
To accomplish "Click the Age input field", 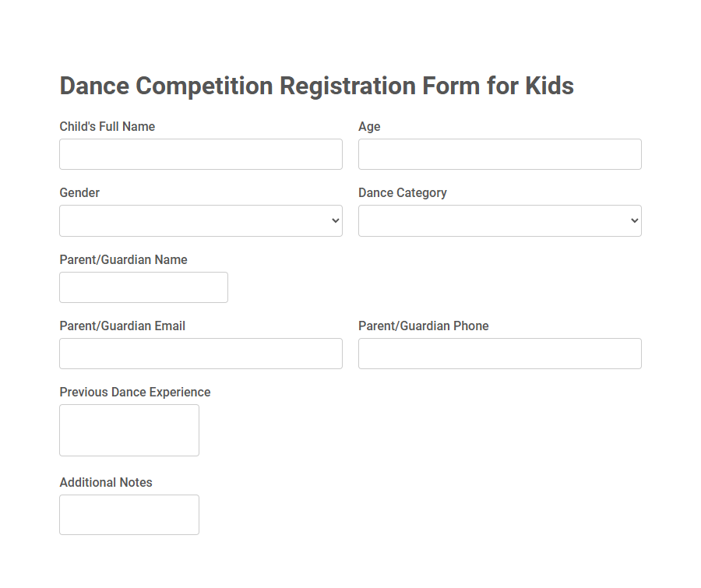I will 498,153.
